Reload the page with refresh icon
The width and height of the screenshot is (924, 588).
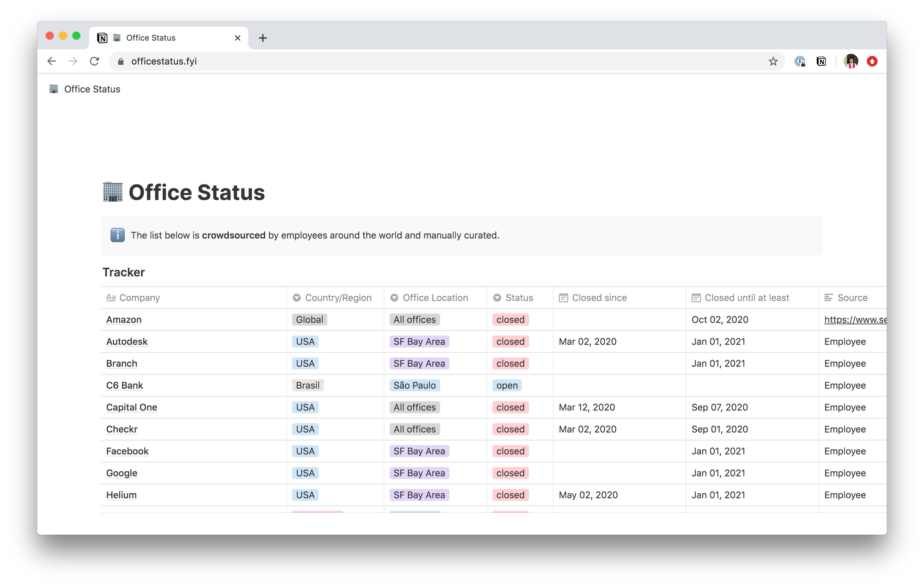coord(94,61)
